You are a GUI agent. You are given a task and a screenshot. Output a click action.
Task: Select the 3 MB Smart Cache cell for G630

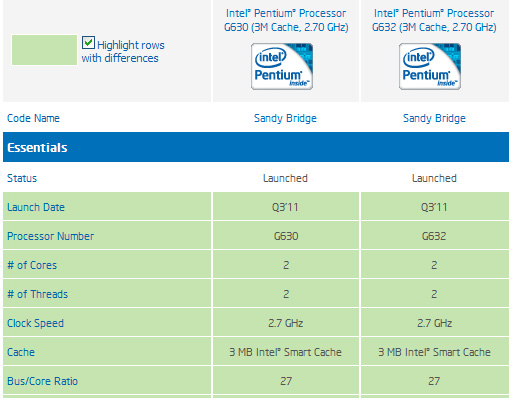[286, 352]
